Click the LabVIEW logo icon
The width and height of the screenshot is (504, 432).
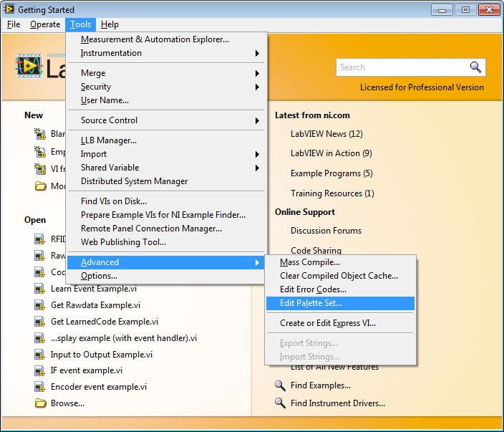(29, 66)
